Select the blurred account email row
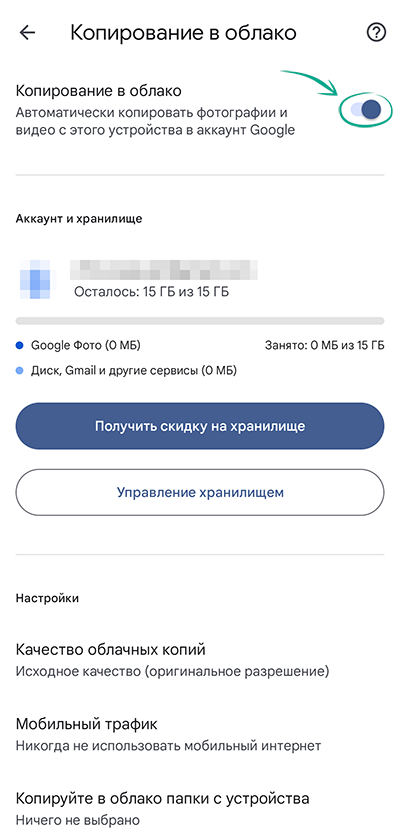The width and height of the screenshot is (400, 831). click(x=164, y=270)
